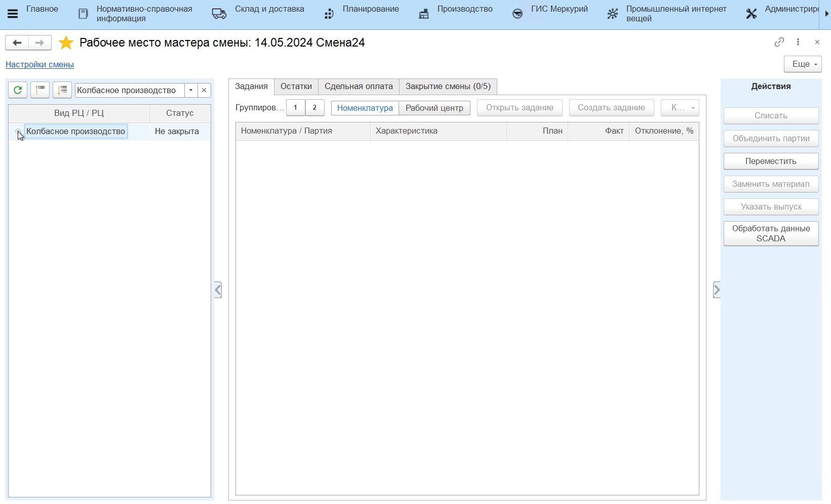Copy link using chain icon
831x504 pixels.
point(779,43)
